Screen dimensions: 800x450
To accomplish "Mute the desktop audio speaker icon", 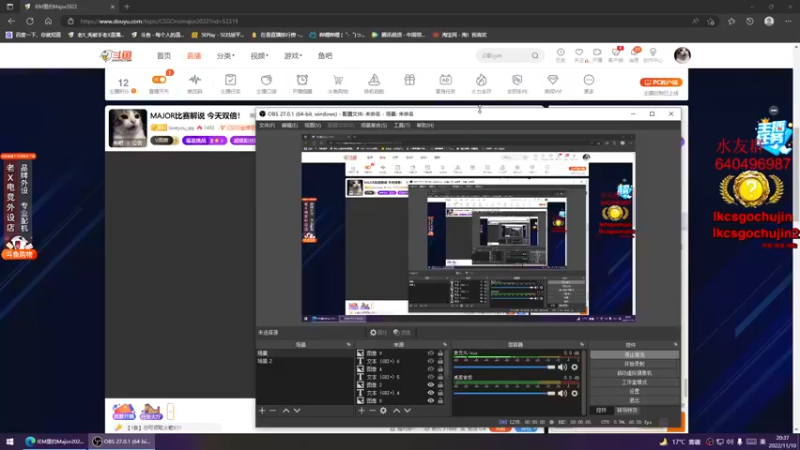I will point(562,393).
